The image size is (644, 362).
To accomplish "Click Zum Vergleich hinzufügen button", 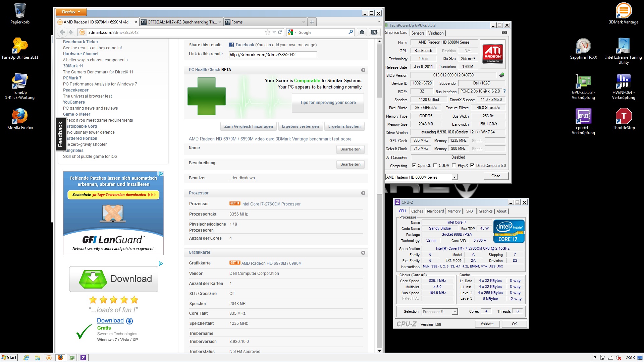I will 249,126.
